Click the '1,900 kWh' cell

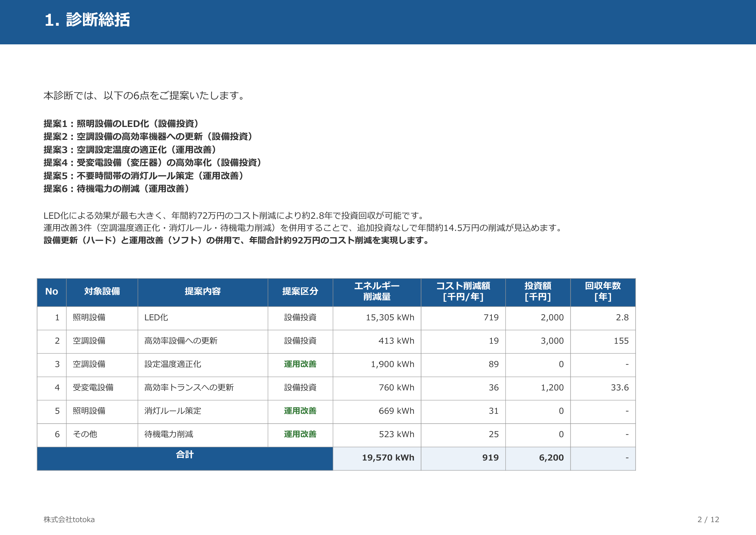click(x=377, y=365)
